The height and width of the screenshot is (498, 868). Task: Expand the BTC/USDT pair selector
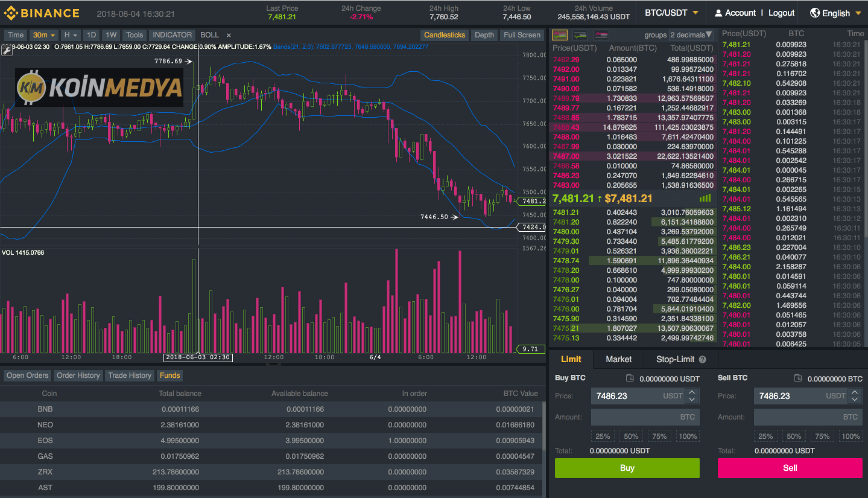pyautogui.click(x=671, y=13)
